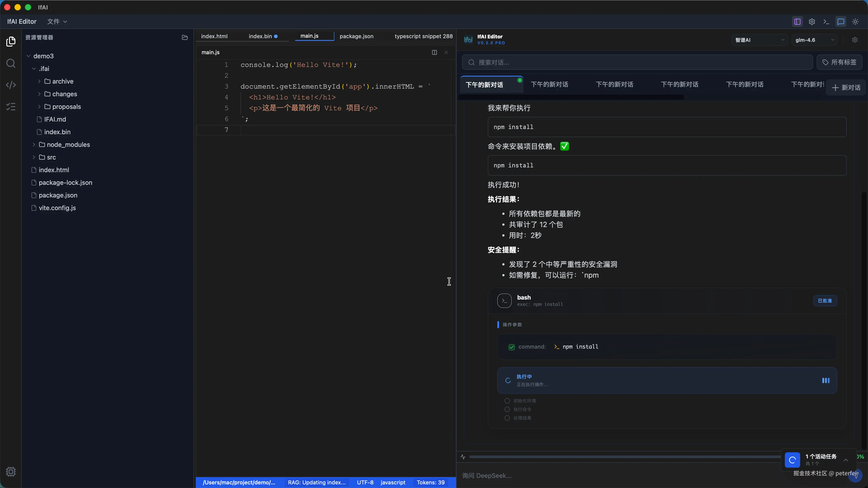Create a new conversation with 新对话

pyautogui.click(x=846, y=88)
